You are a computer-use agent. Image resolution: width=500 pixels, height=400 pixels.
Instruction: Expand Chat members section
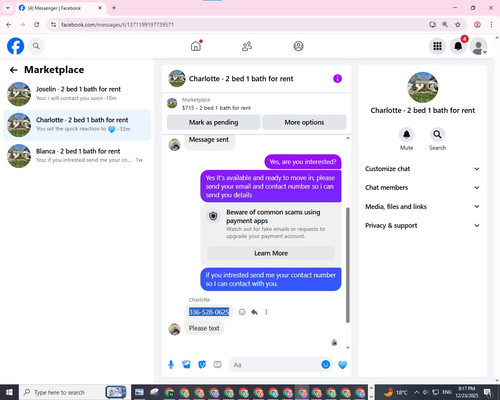422,188
